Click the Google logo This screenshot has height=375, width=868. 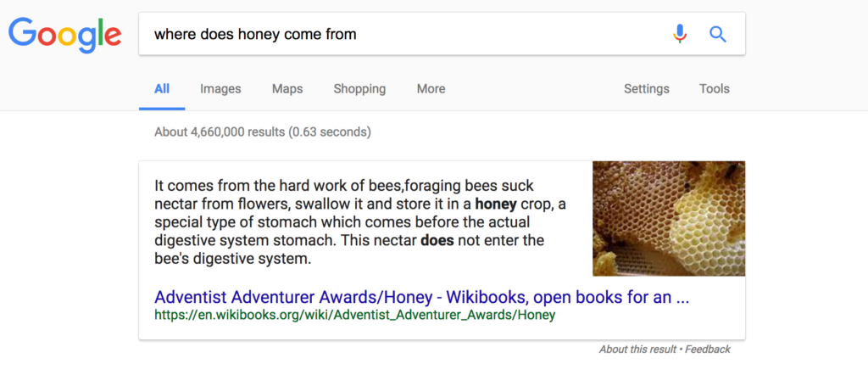(64, 35)
